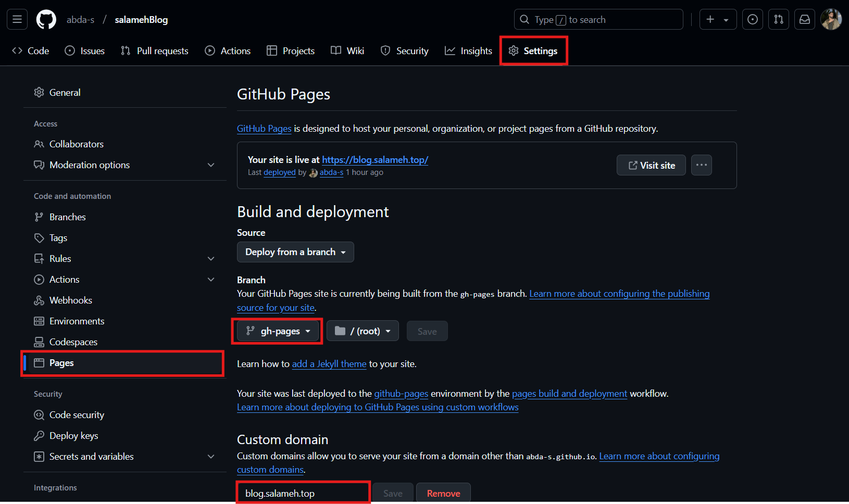This screenshot has width=849, height=504.
Task: Click the GitHub logo home icon
Action: [x=46, y=20]
